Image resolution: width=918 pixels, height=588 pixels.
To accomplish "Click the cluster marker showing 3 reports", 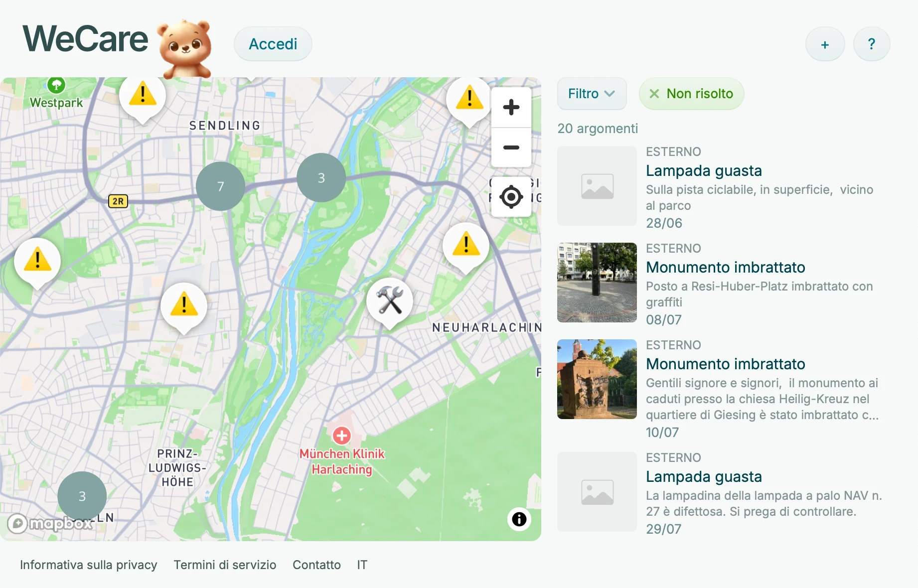I will click(320, 177).
